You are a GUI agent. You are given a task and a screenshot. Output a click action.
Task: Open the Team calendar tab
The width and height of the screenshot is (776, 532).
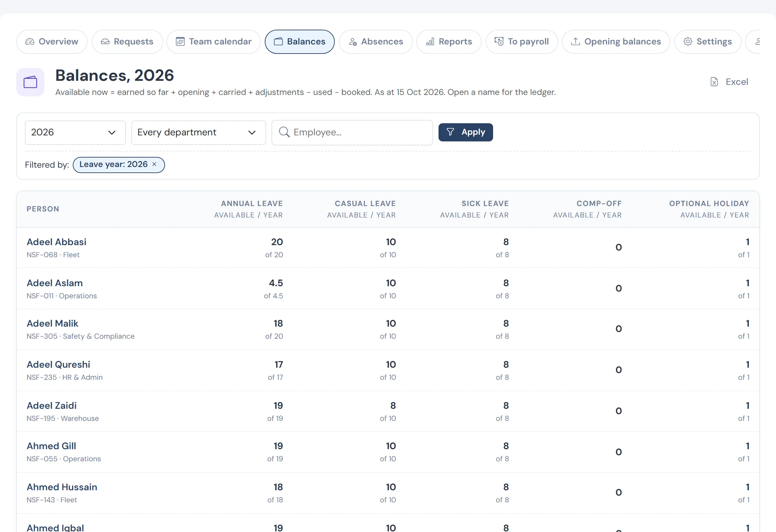click(214, 42)
